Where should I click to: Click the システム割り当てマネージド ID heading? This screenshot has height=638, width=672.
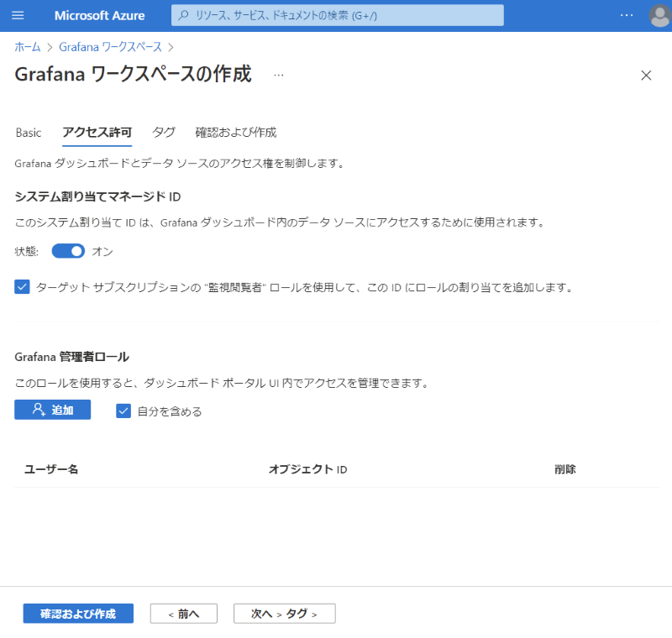point(97,196)
